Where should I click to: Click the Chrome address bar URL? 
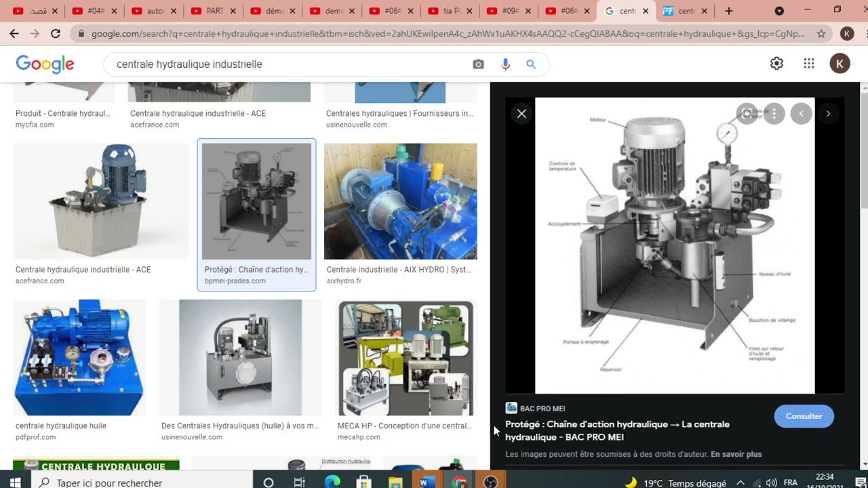tap(448, 34)
